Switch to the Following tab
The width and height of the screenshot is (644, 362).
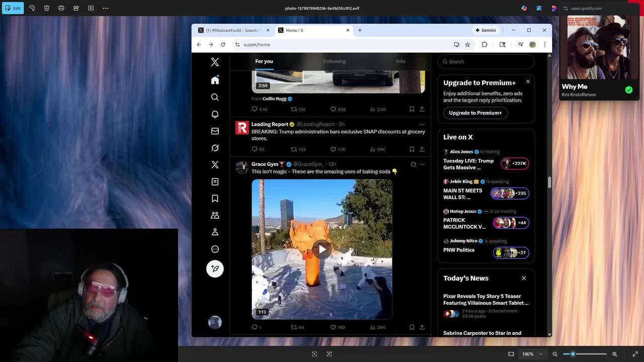click(x=335, y=61)
